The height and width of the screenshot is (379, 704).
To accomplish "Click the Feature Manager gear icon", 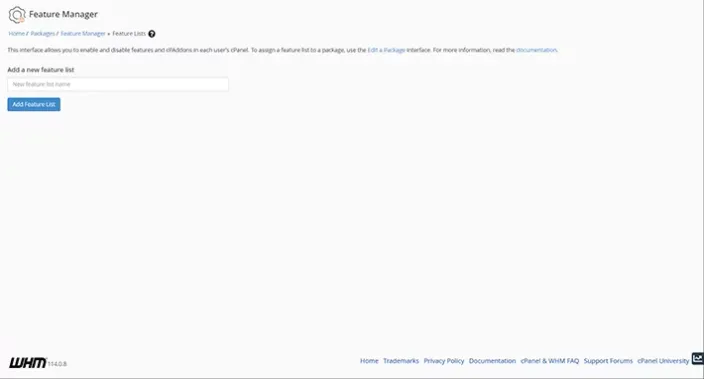I will tap(17, 15).
